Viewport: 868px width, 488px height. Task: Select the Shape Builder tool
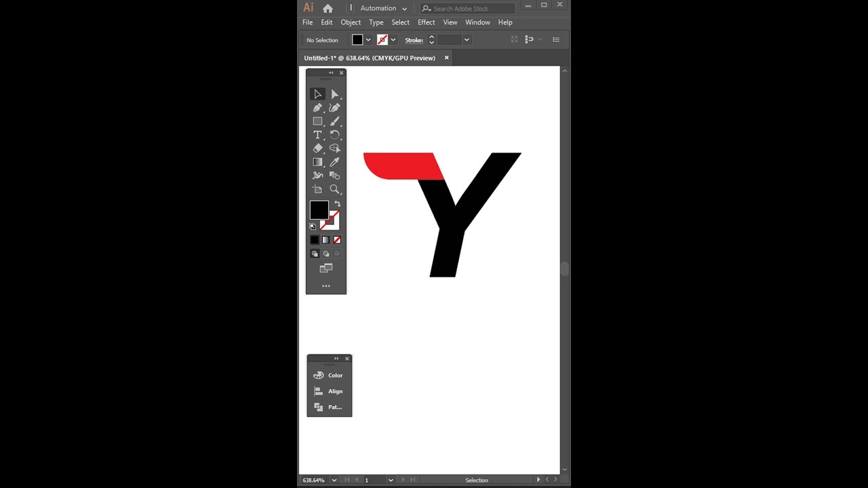(334, 148)
